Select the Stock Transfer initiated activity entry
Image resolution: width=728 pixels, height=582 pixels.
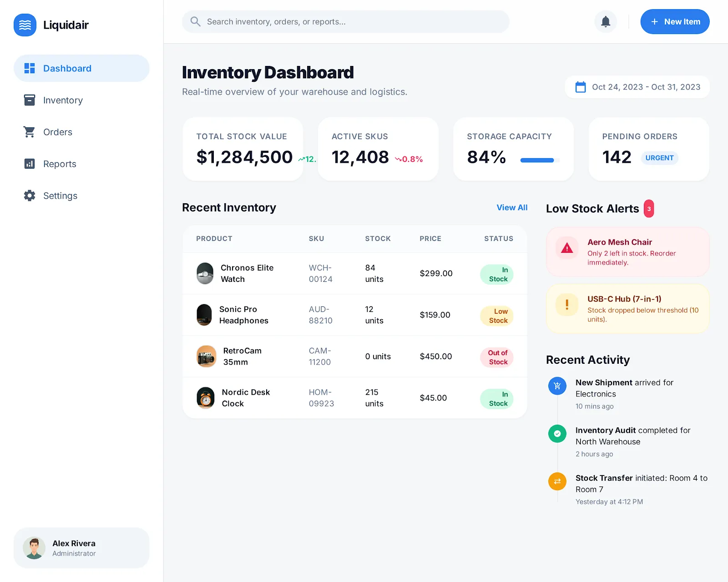click(x=629, y=490)
